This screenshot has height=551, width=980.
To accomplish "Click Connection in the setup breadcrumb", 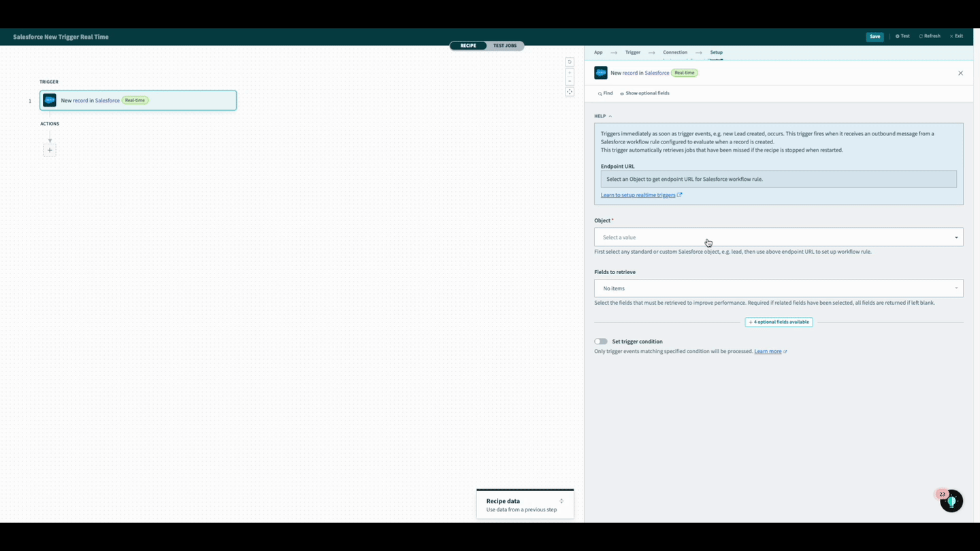I will [x=674, y=52].
